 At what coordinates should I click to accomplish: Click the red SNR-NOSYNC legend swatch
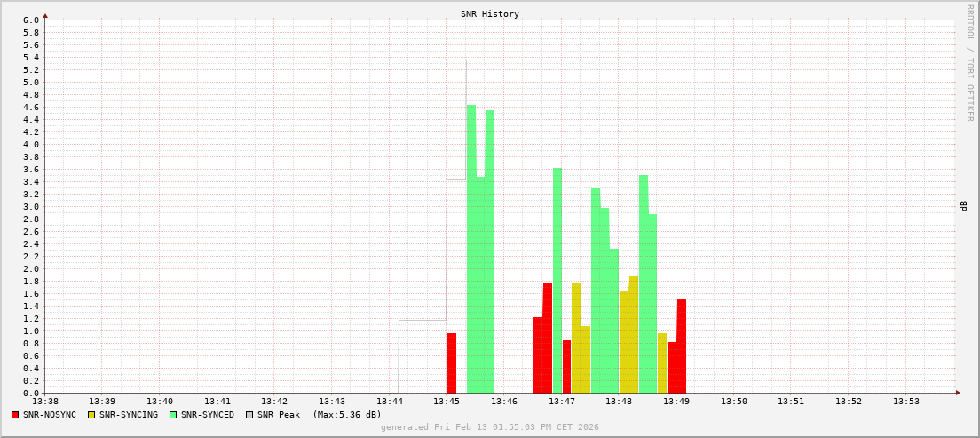(x=15, y=415)
